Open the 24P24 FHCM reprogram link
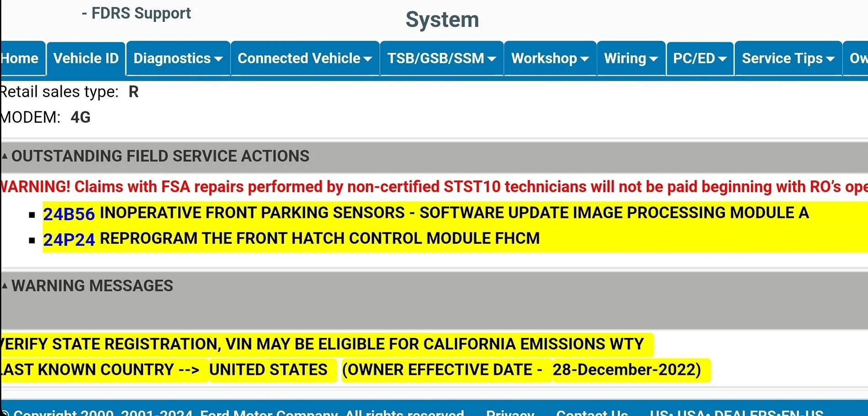This screenshot has height=416, width=868. tap(69, 239)
